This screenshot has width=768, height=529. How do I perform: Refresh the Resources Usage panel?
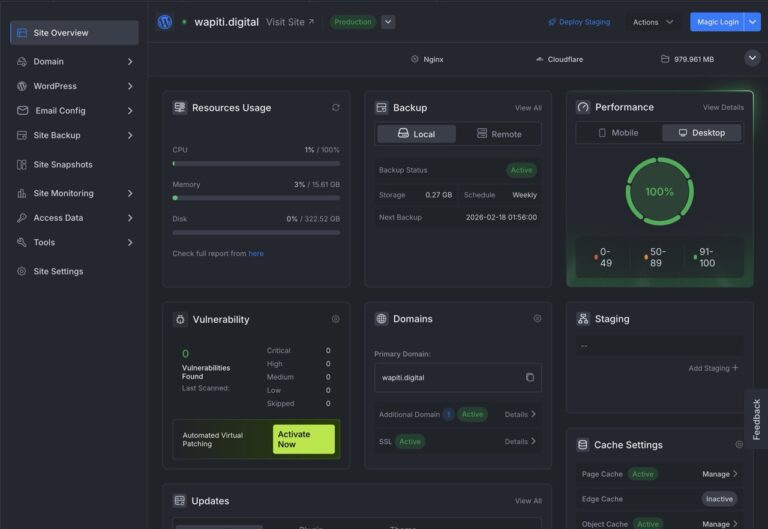[x=336, y=108]
